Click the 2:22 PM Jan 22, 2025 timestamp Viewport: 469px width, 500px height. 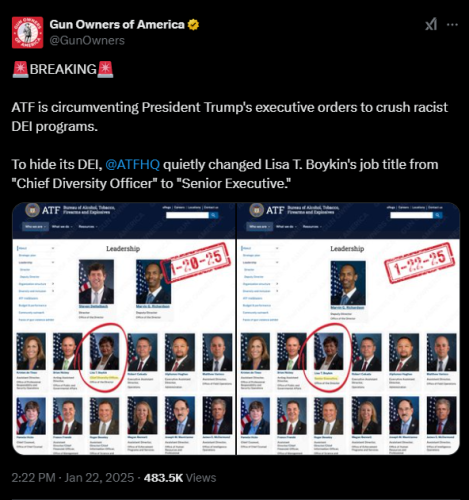click(x=73, y=478)
